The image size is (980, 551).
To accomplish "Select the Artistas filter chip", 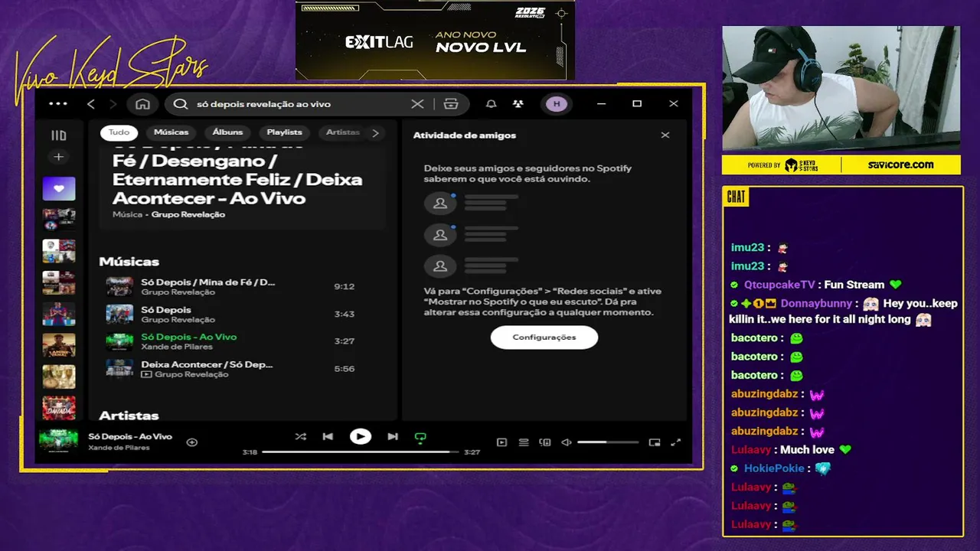I will pyautogui.click(x=342, y=132).
